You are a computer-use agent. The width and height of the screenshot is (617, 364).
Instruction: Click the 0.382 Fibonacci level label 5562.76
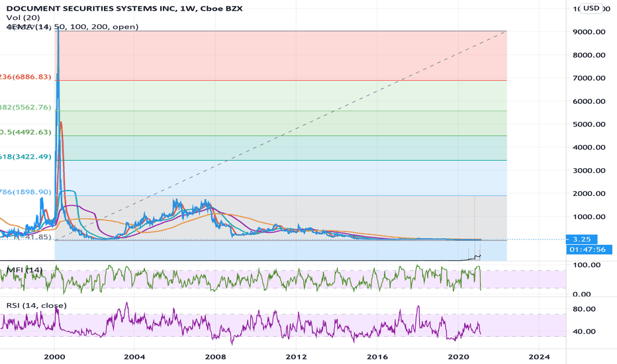[x=26, y=107]
